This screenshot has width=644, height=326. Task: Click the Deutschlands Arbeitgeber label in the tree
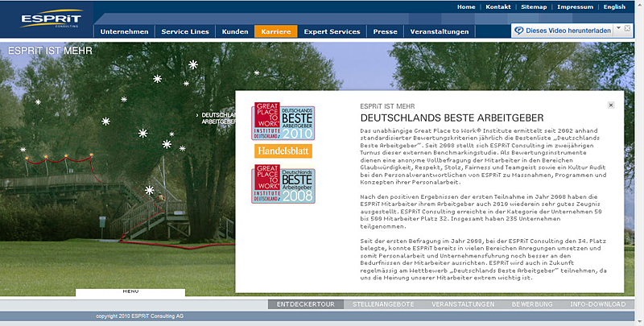click(x=217, y=119)
